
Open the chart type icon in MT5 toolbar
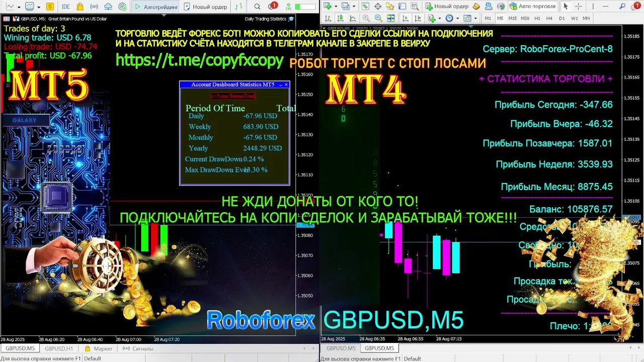tap(10, 7)
